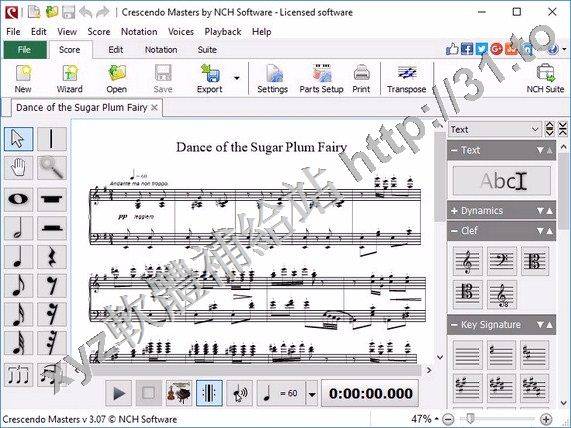Viewport: 571px width, 428px height.
Task: Select the eighth rest tool
Action: coord(52,285)
